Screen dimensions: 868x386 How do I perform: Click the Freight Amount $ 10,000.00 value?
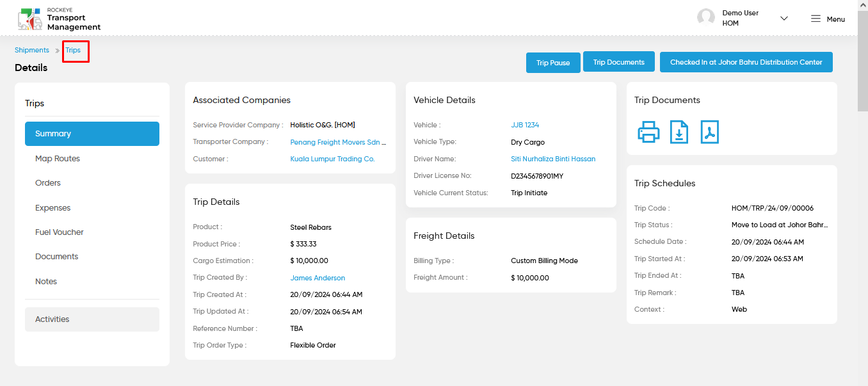tap(529, 278)
